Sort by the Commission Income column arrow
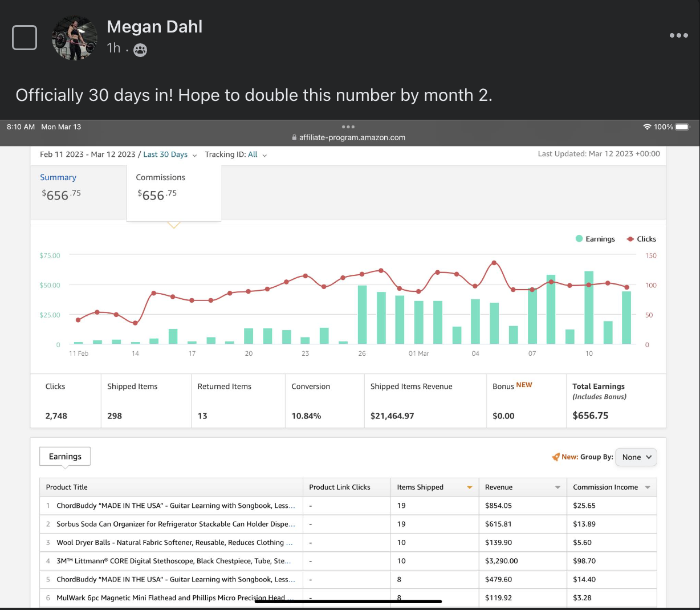Screen dimensions: 700x610 point(648,487)
